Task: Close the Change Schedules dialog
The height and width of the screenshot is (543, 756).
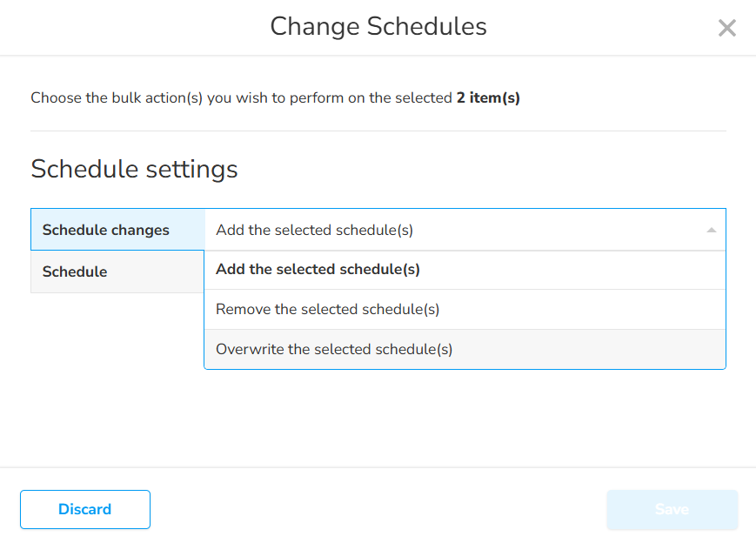Action: (726, 28)
